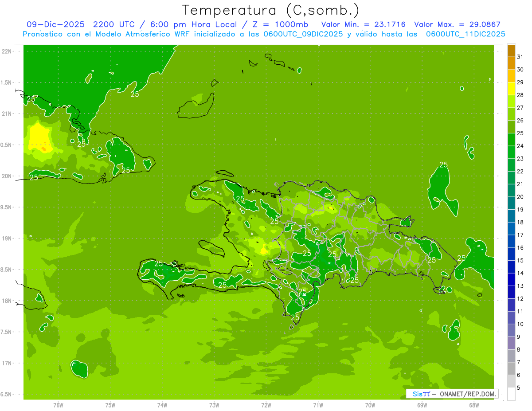Image resolution: width=532 pixels, height=411 pixels.
Task: Click the dark green legend swatch between 24 and 25
Action: click(x=511, y=139)
